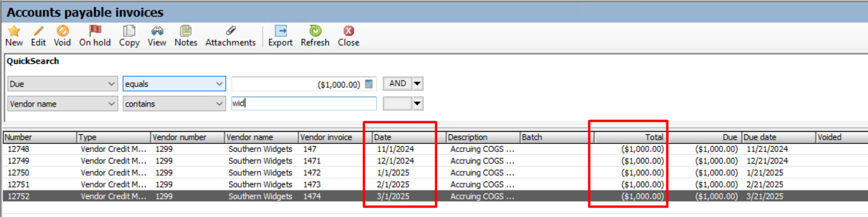
Task: Click due date 2/21/2025 cell
Action: 779,184
